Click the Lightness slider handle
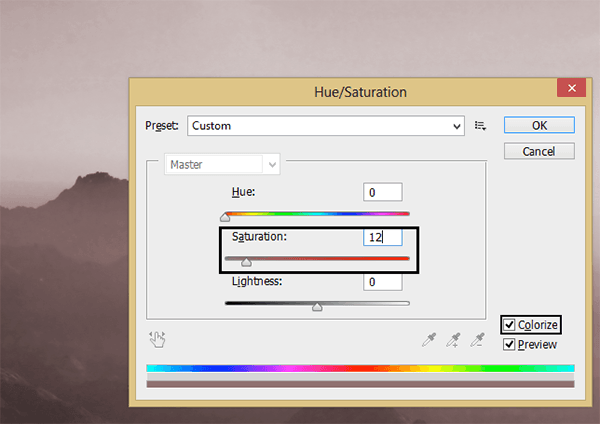Screen dimensions: 600x424 tap(317, 307)
